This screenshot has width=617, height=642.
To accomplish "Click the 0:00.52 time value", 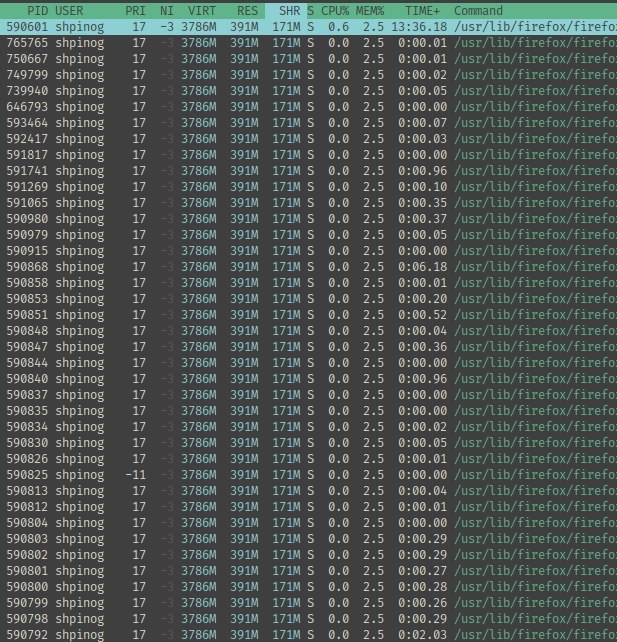I will (x=422, y=314).
